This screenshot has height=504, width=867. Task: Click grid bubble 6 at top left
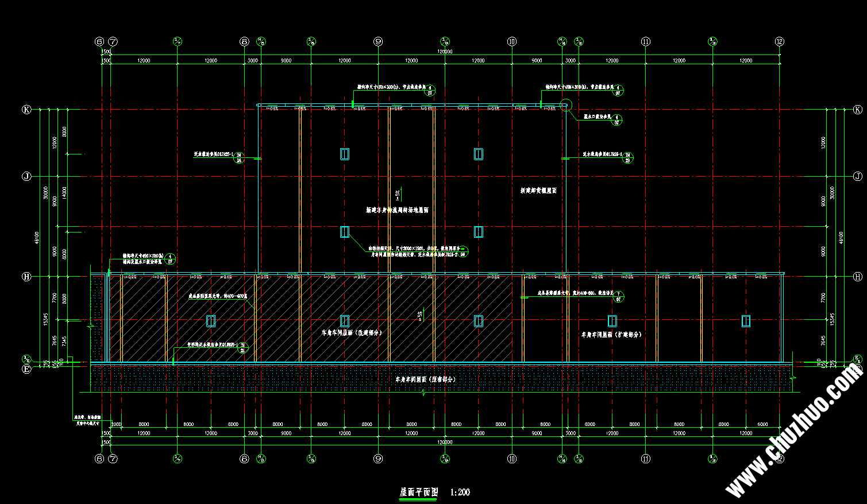pyautogui.click(x=98, y=41)
